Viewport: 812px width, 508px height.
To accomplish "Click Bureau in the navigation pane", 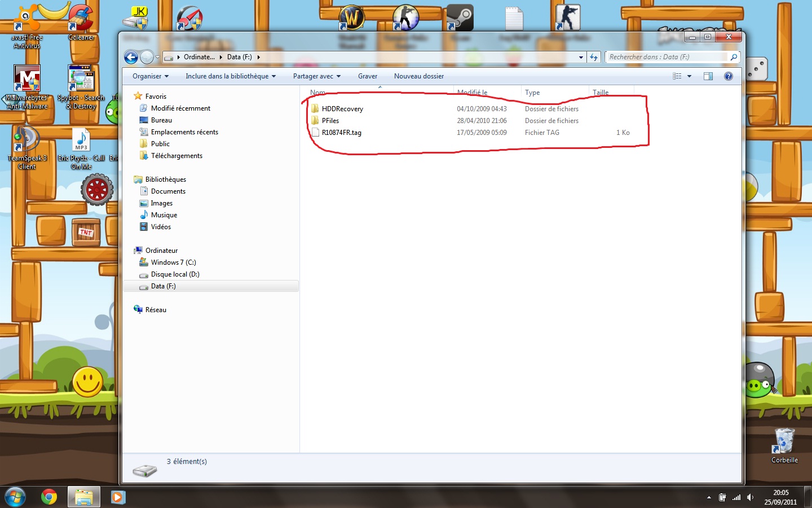I will [161, 120].
